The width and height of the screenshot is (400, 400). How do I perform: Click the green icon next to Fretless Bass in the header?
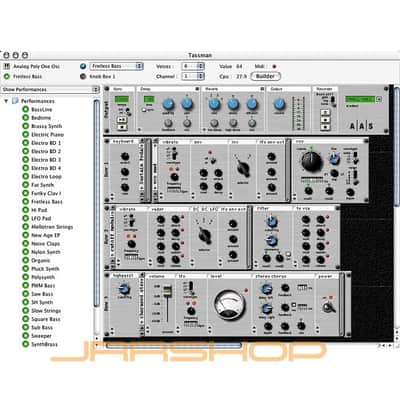pyautogui.click(x=6, y=76)
